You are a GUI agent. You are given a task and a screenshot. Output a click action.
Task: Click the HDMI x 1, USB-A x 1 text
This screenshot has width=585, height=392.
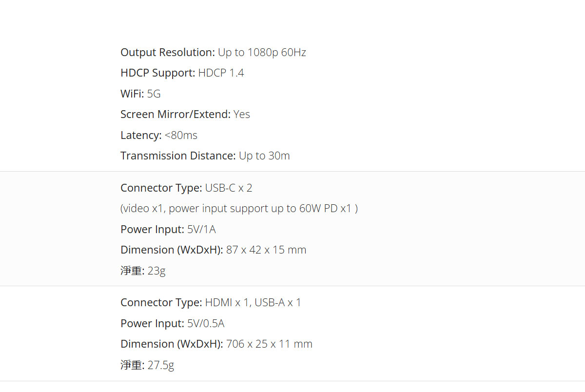click(253, 302)
